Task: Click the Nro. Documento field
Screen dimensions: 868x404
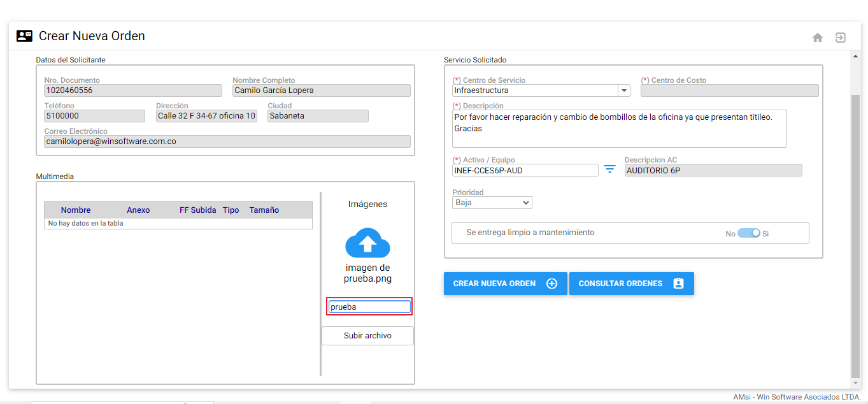Action: [x=133, y=90]
